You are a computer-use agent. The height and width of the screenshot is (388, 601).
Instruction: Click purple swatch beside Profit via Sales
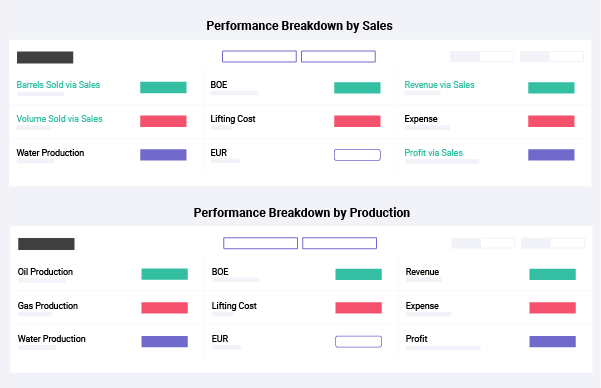(x=551, y=155)
